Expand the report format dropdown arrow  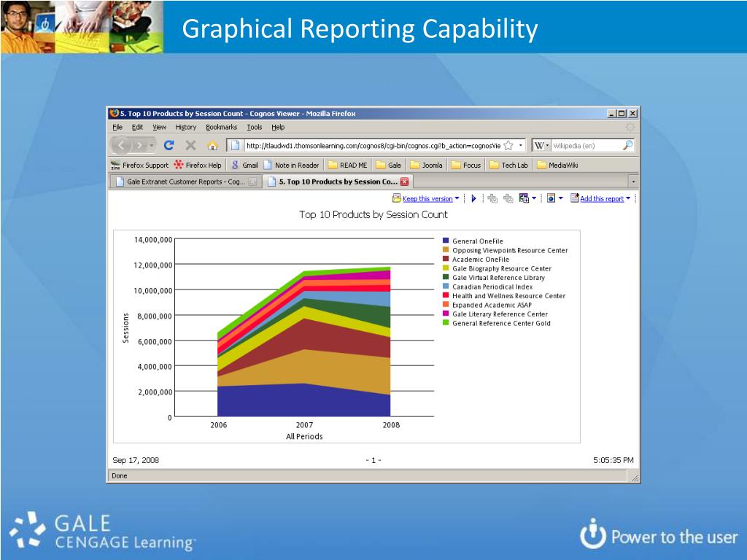561,198
